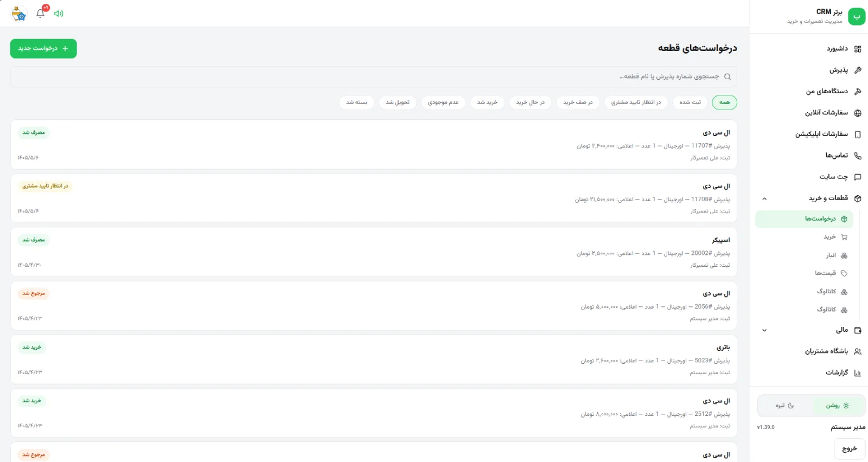Viewport: 868px width, 462px height.
Task: Open the user avatar icon at top left
Action: click(x=18, y=14)
